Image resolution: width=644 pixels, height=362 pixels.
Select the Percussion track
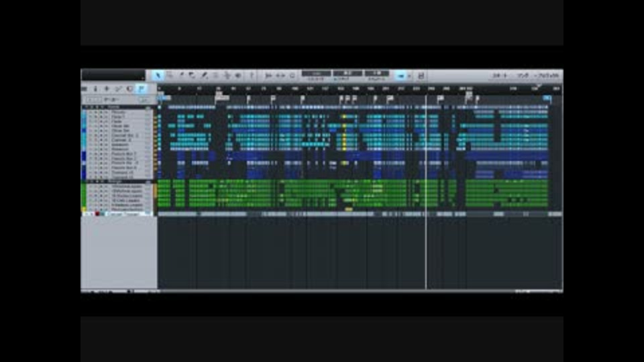[x=127, y=209]
